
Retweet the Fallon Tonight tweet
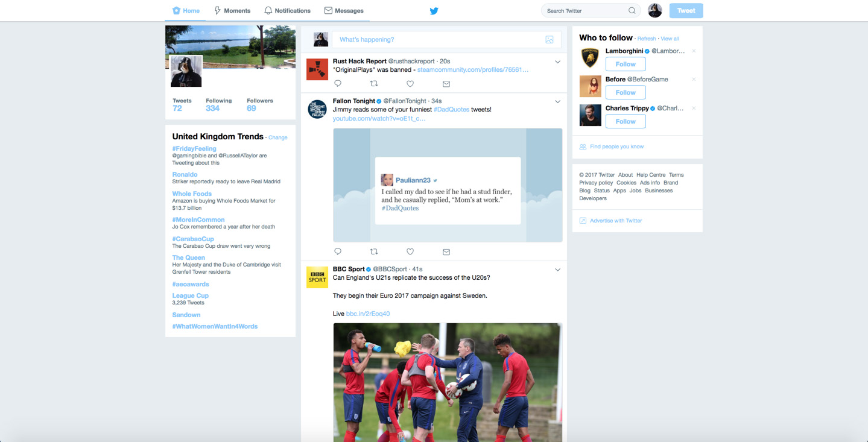click(x=374, y=251)
